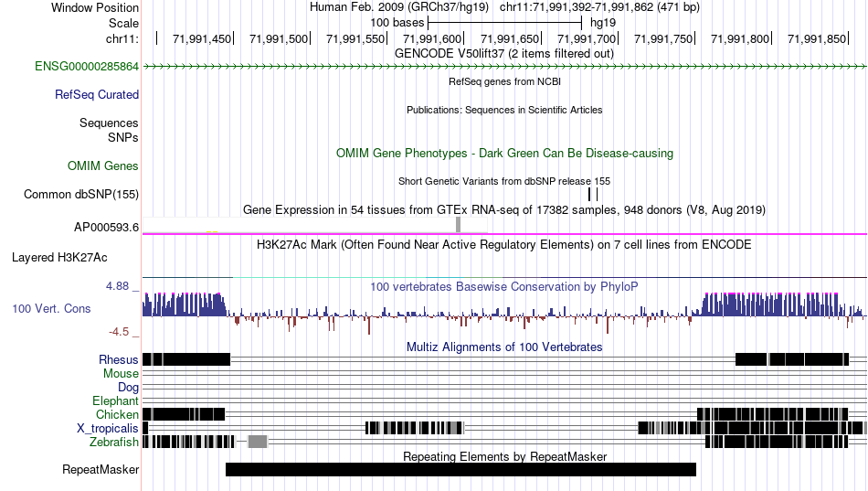
Task: Click the Short Genetic Variants dbSNP title
Action: pos(504,181)
